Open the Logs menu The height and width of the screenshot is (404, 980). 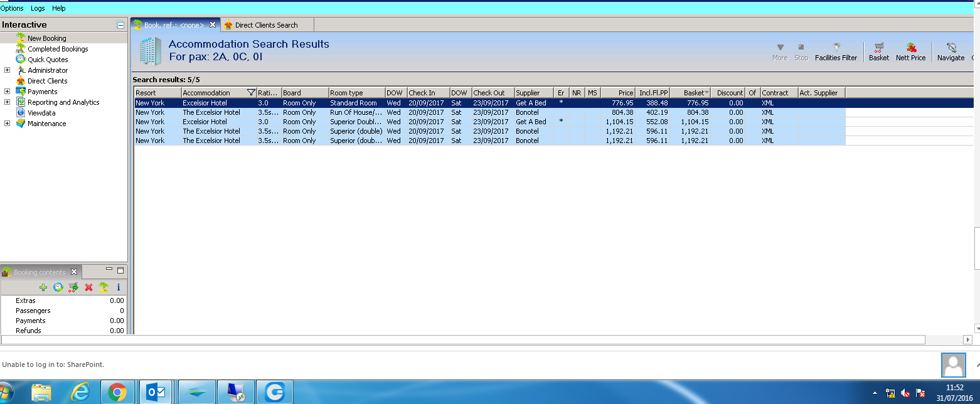[x=38, y=8]
